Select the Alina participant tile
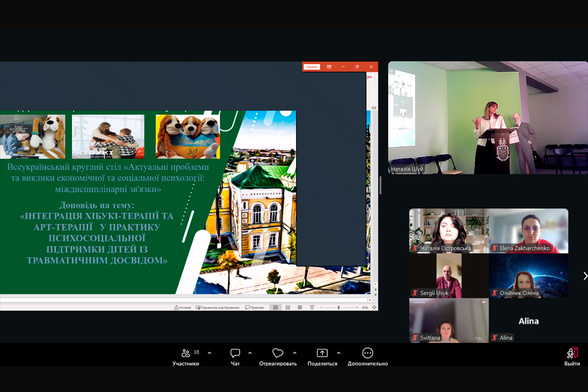This screenshot has height=392, width=588. pos(529,320)
